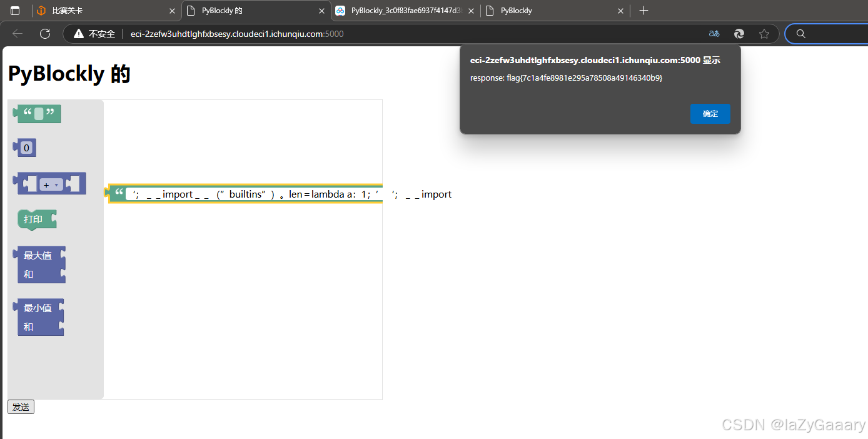The width and height of the screenshot is (868, 439).
Task: Select the 打印 print block
Action: click(37, 219)
